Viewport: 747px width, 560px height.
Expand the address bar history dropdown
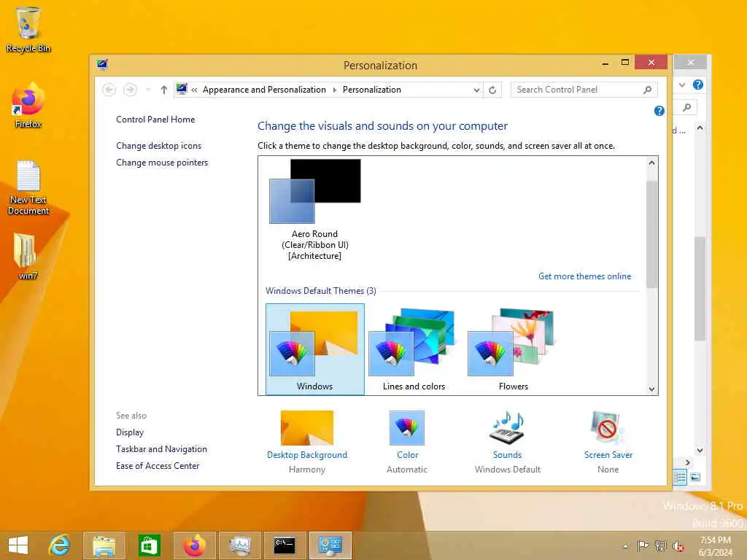(x=476, y=90)
